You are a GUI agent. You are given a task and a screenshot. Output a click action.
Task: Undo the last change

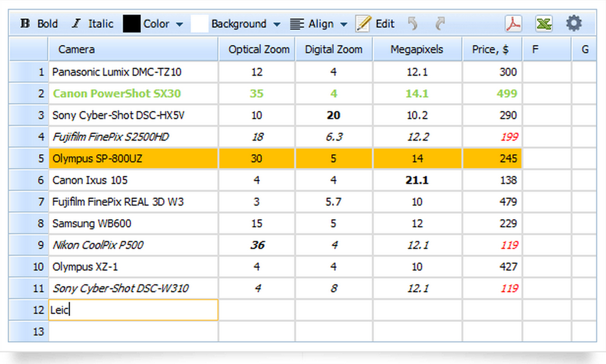413,24
